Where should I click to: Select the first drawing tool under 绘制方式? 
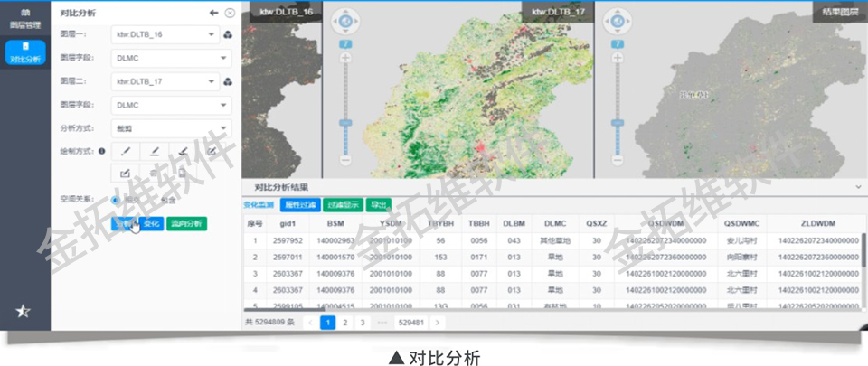[x=127, y=151]
